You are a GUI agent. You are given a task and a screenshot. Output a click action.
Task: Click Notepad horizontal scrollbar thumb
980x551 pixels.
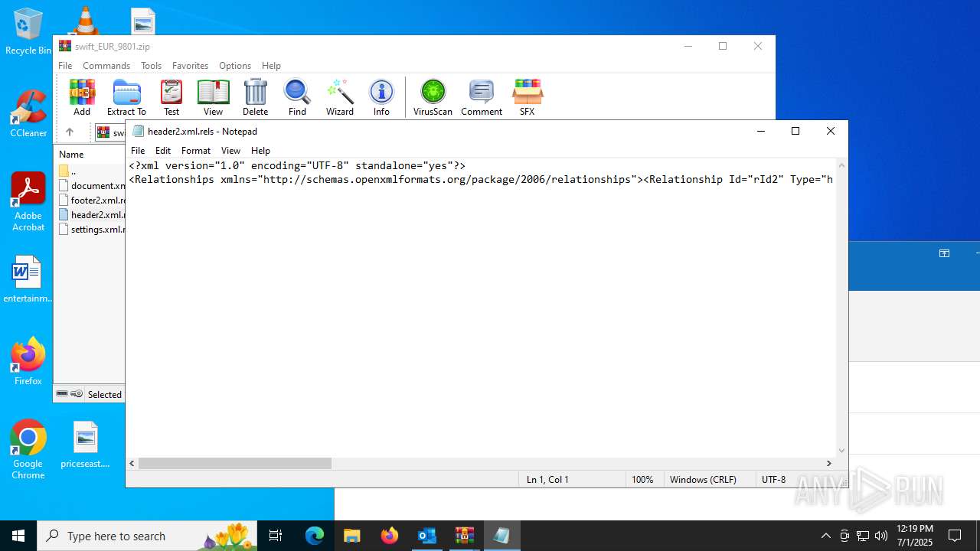click(235, 463)
